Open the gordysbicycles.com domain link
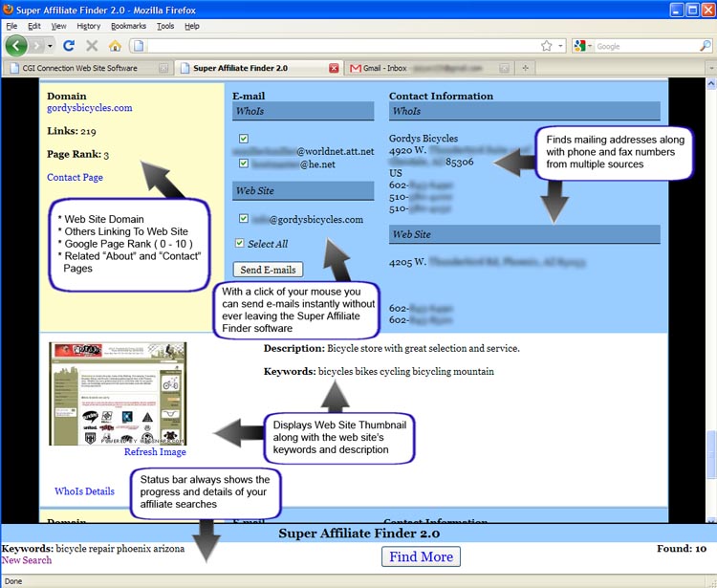This screenshot has height=588, width=717. [x=90, y=108]
